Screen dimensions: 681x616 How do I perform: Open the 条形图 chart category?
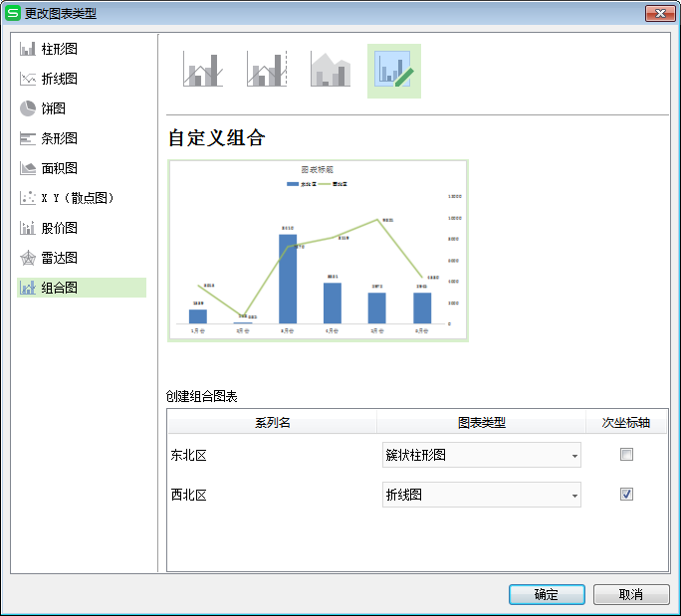(59, 138)
